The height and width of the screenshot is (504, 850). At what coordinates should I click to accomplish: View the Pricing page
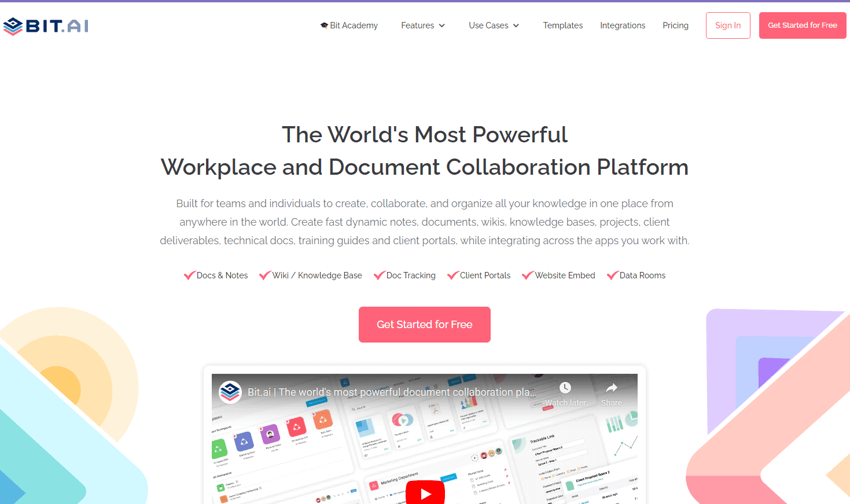tap(675, 25)
